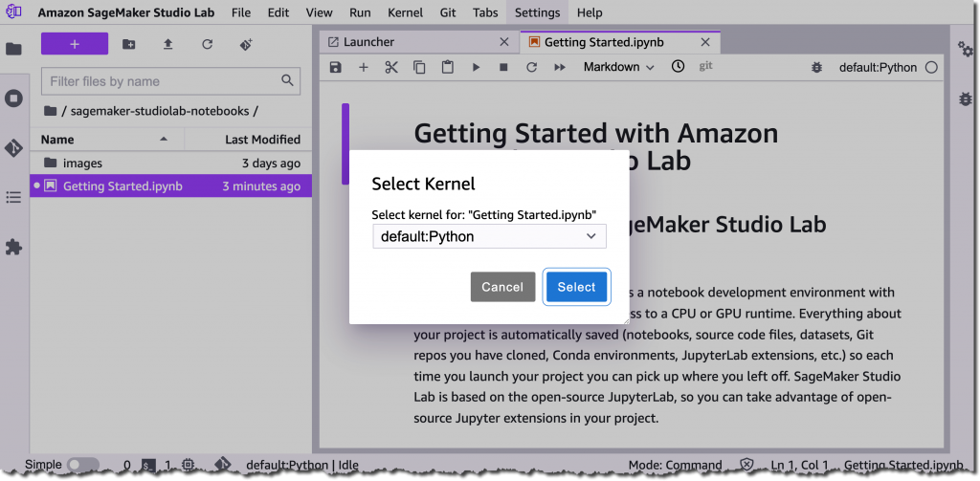Open property inspector gears in right sidebar
The height and width of the screenshot is (481, 980).
[x=966, y=50]
